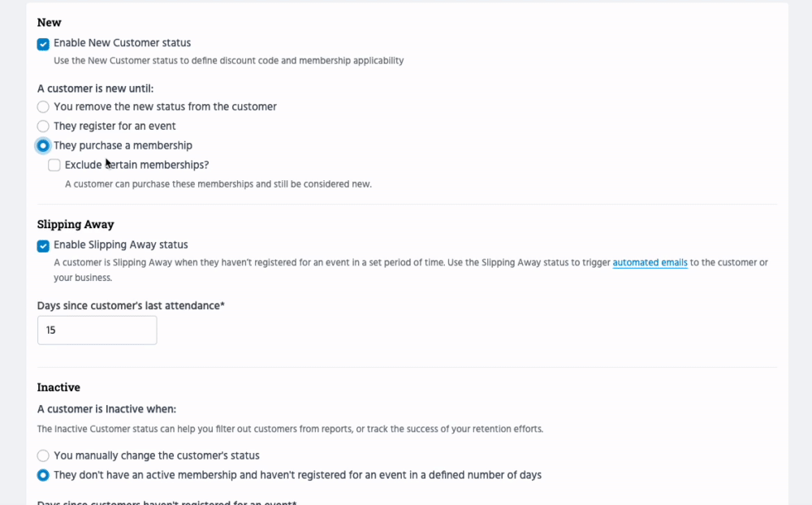Screen dimensions: 812x505
Task: Choose "They don't have an active membership" radio
Action: [x=43, y=475]
